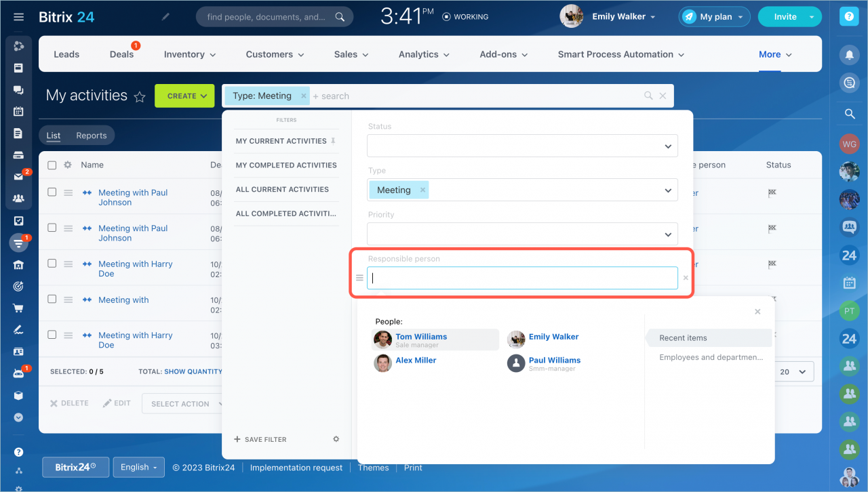The height and width of the screenshot is (492, 868).
Task: Click Show Quantity link
Action: pos(193,371)
